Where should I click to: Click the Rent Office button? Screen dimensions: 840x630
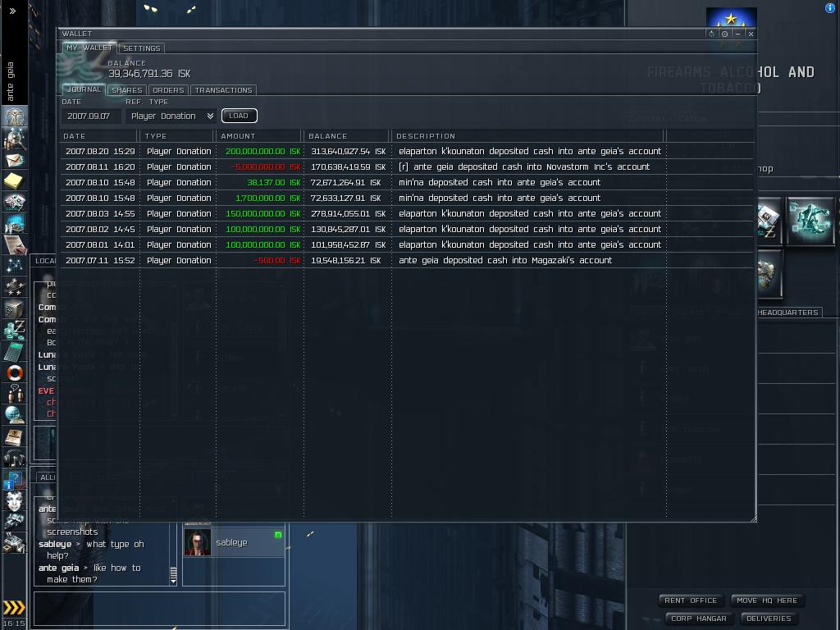691,600
